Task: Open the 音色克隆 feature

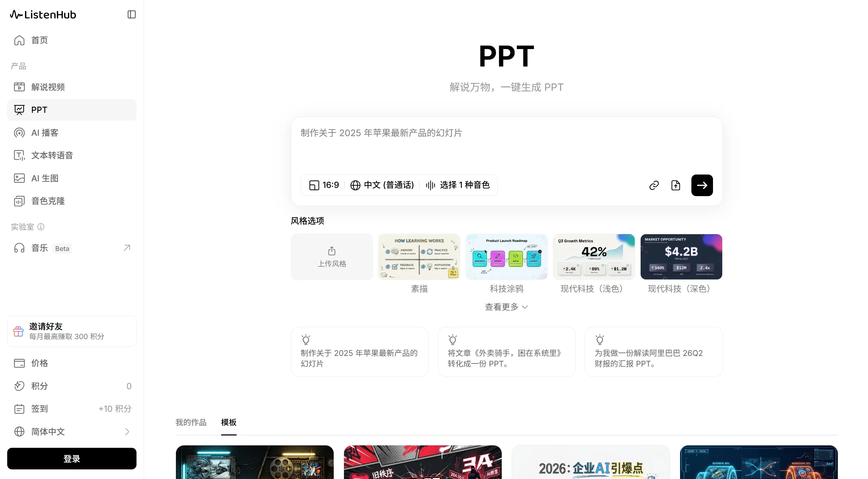Action: coord(48,201)
